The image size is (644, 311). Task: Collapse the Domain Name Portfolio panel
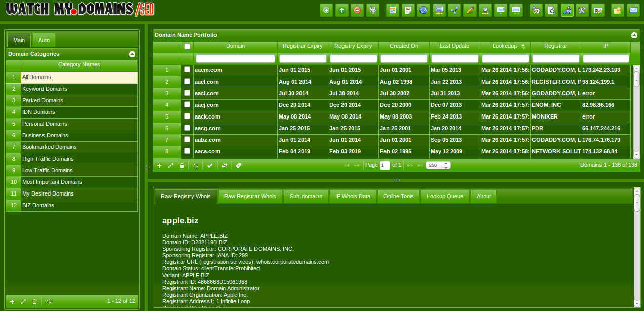[634, 35]
